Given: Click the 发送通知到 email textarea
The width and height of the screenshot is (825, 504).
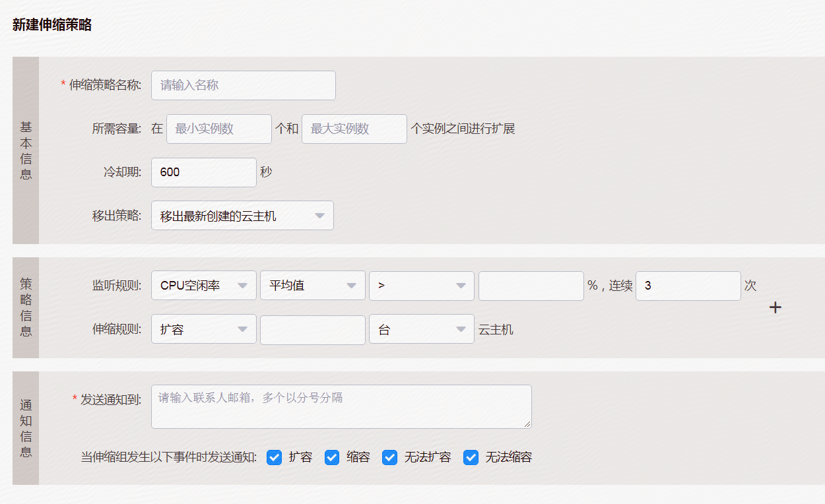Looking at the screenshot, I should point(341,407).
